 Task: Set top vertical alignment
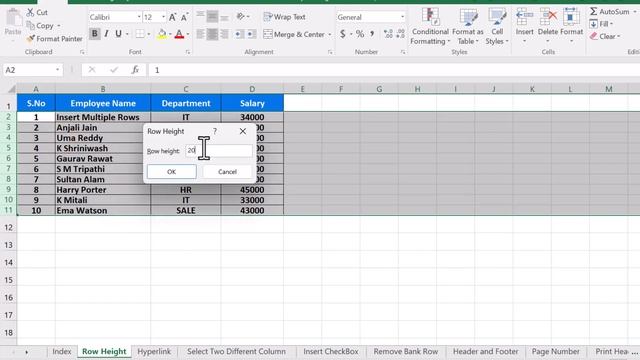(x=200, y=16)
